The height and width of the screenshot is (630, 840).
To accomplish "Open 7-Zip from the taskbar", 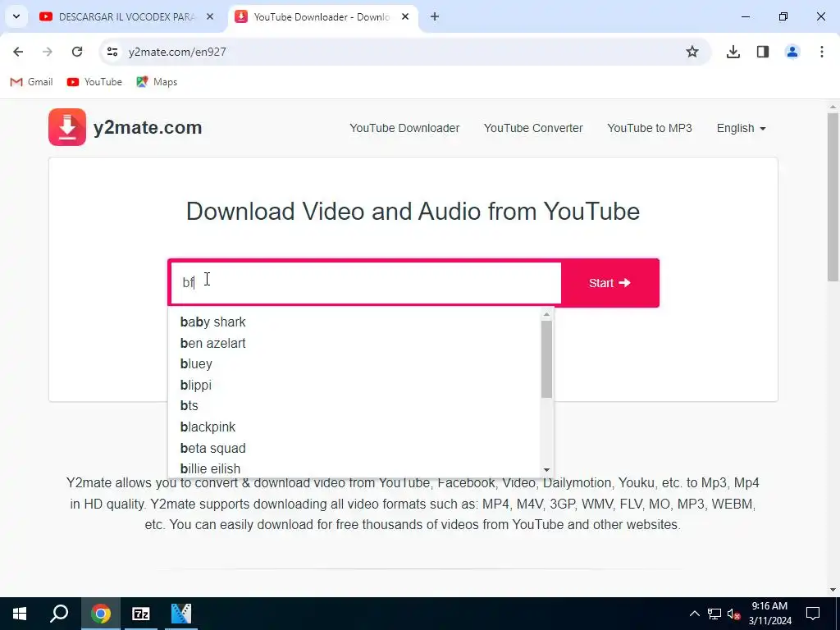I will pos(141,614).
